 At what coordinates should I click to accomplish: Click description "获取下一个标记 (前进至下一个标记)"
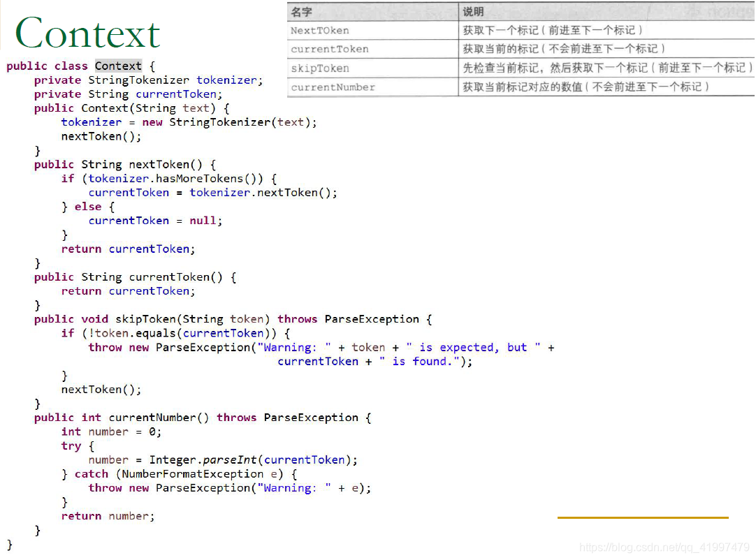pos(553,30)
